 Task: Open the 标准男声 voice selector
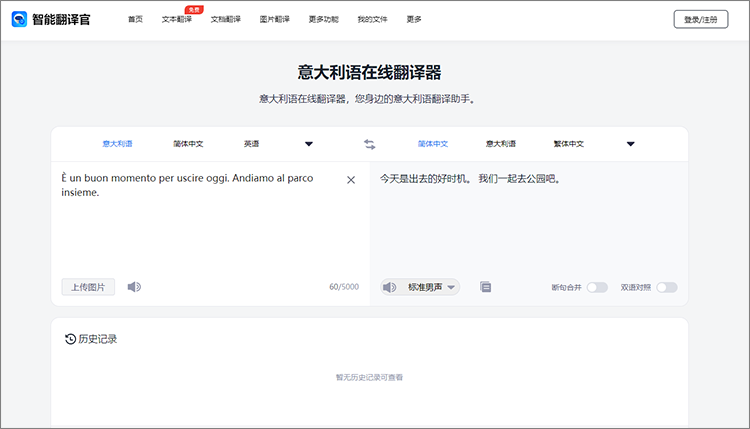(431, 287)
